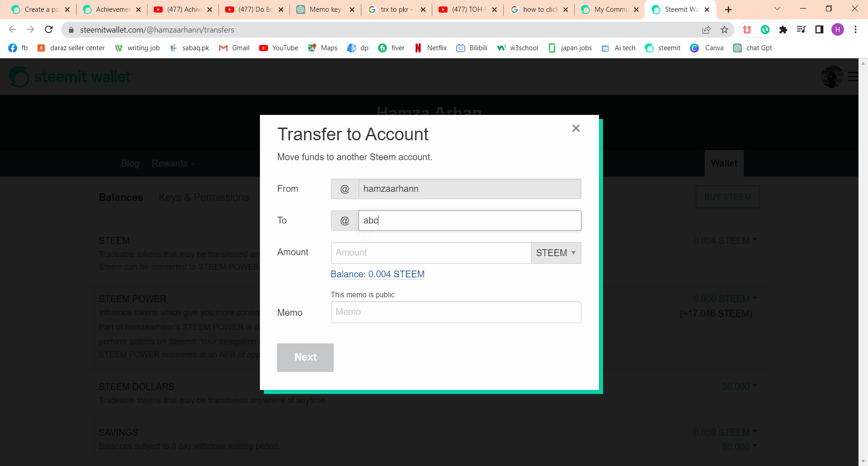Open the fb bookmark

(18, 48)
